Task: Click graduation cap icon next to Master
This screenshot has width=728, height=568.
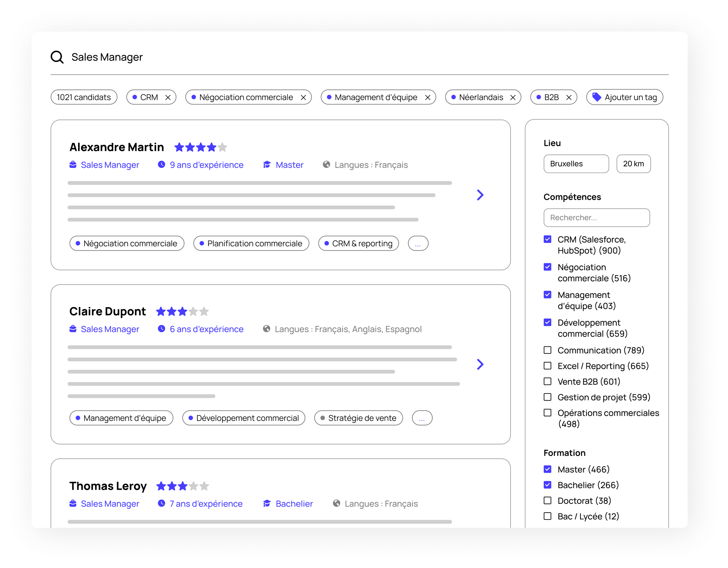Action: pos(267,165)
